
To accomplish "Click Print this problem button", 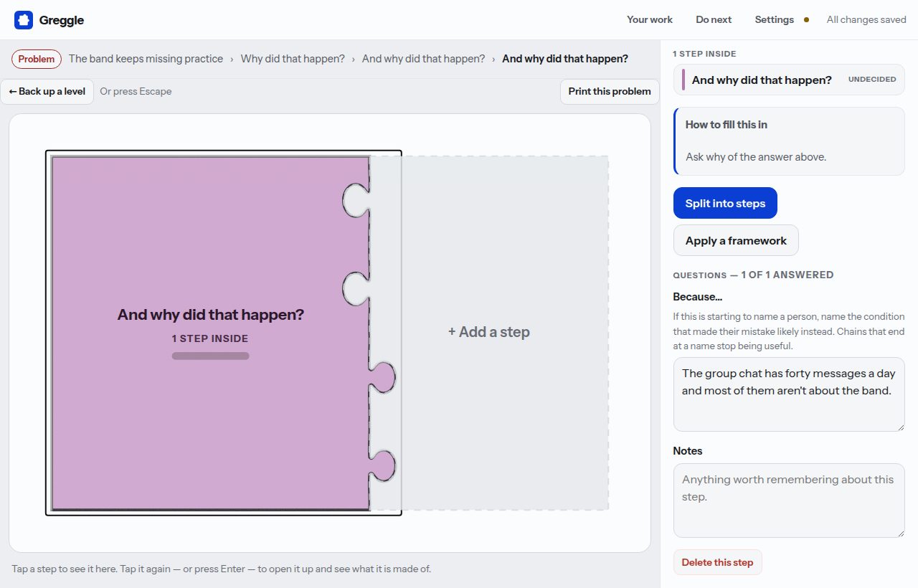I will [610, 92].
